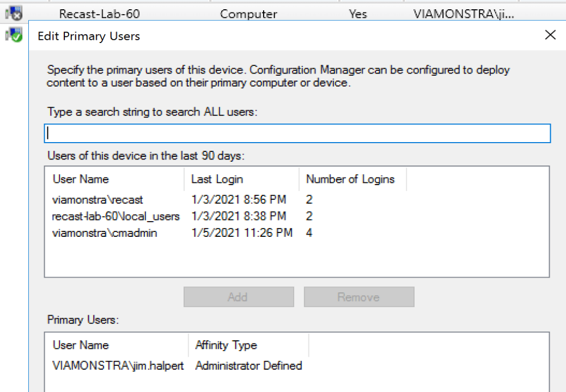The image size is (566, 392).
Task: Close the Edit Primary Users dialog
Action: (x=550, y=35)
